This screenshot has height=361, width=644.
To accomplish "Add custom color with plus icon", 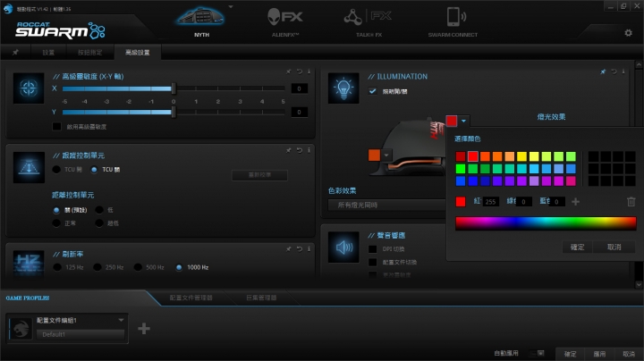I will point(575,201).
